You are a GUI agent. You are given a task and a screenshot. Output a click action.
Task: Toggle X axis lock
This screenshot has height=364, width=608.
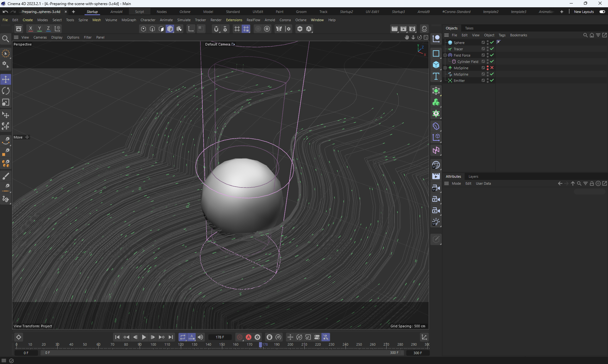pyautogui.click(x=30, y=29)
